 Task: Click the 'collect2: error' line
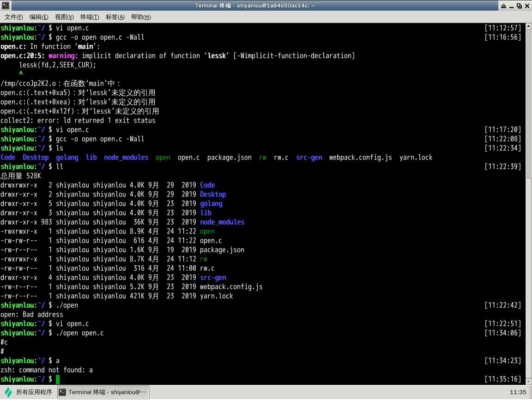78,121
